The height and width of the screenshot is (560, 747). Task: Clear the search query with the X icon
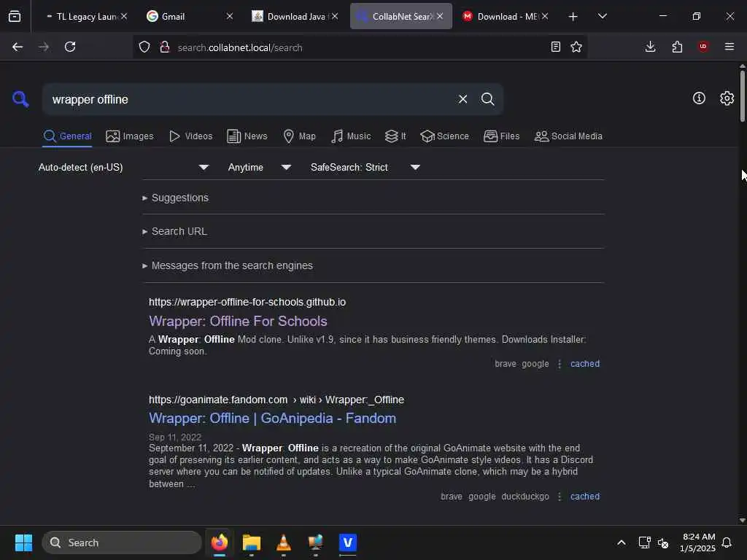click(x=462, y=99)
